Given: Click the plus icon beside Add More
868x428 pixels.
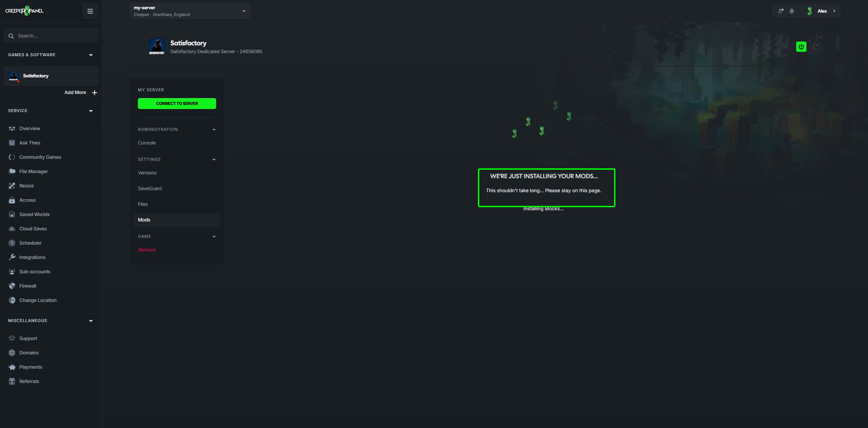Looking at the screenshot, I should pyautogui.click(x=95, y=93).
